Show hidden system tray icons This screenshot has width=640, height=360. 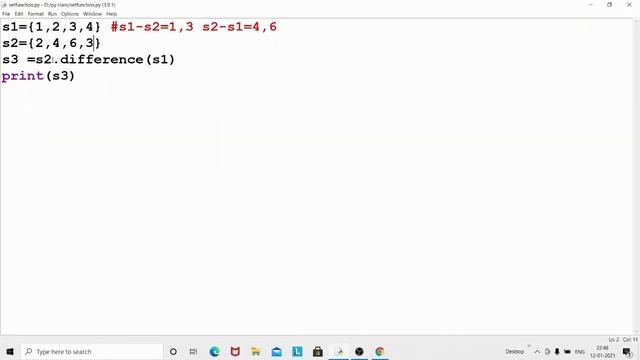[x=537, y=351]
